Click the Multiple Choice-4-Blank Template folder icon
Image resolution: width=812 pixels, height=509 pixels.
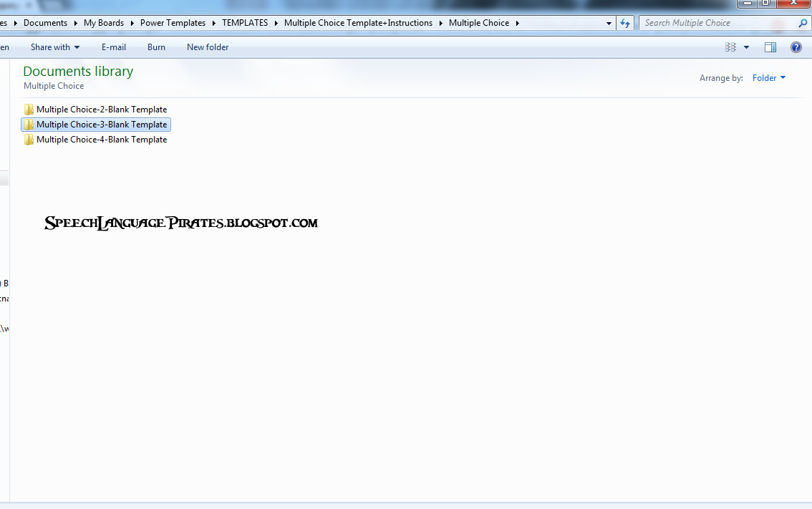(x=29, y=140)
